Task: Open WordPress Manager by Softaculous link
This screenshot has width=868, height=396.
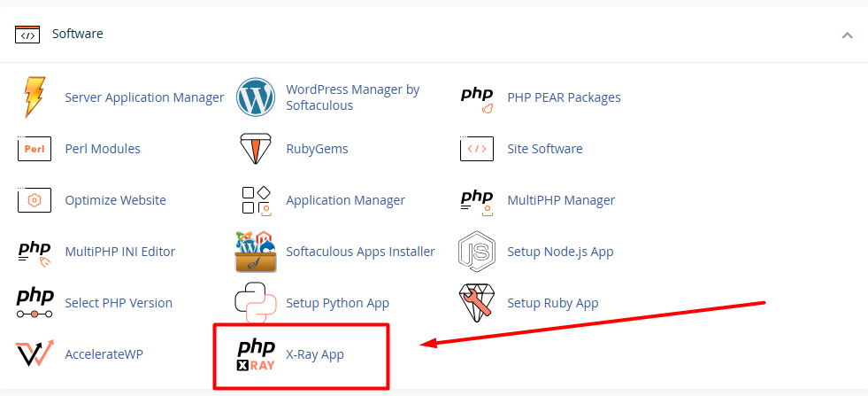Action: [353, 97]
